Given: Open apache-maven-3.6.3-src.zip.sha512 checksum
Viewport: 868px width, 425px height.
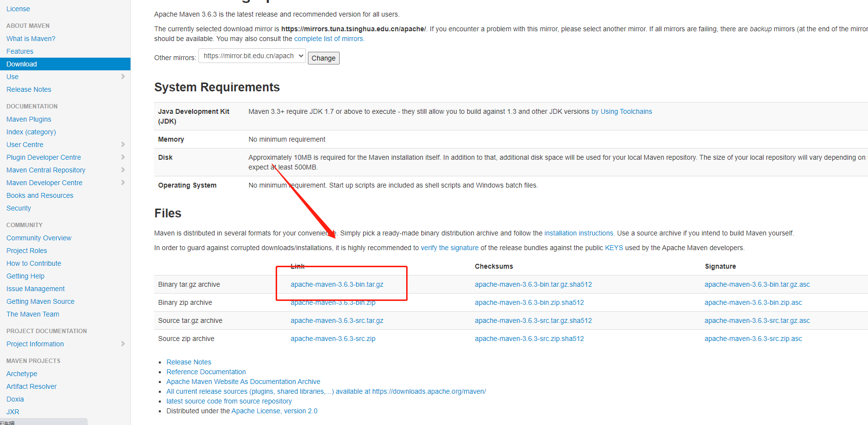Looking at the screenshot, I should pyautogui.click(x=529, y=339).
